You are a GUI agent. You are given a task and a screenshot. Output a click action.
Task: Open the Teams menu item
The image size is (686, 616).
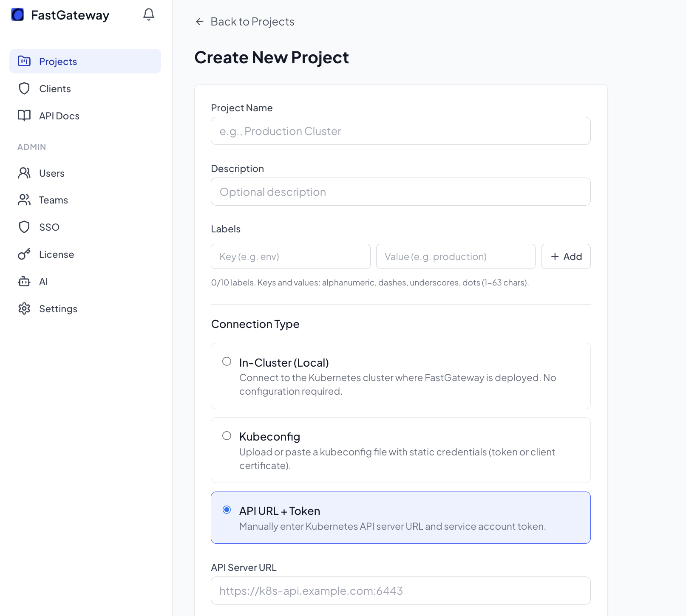(54, 200)
